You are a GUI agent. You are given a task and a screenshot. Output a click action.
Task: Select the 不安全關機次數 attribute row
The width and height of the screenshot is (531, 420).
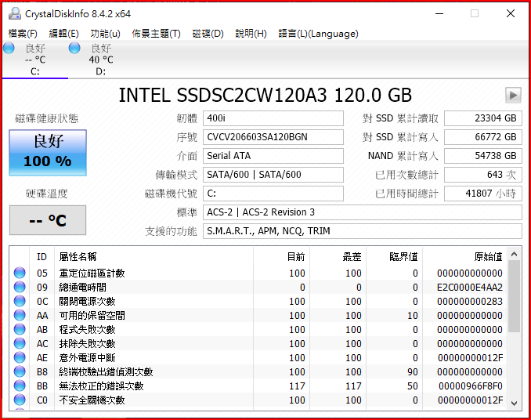pyautogui.click(x=259, y=400)
